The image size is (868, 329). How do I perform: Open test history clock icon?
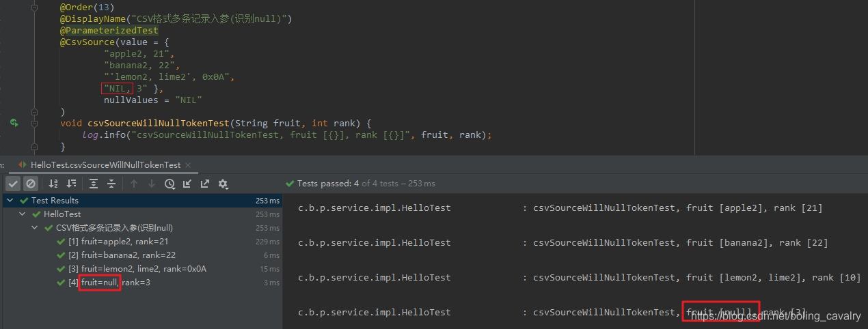tap(169, 184)
